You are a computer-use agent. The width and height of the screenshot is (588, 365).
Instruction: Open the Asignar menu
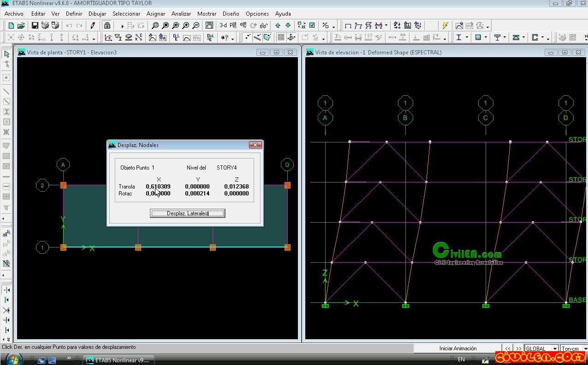[x=156, y=14]
